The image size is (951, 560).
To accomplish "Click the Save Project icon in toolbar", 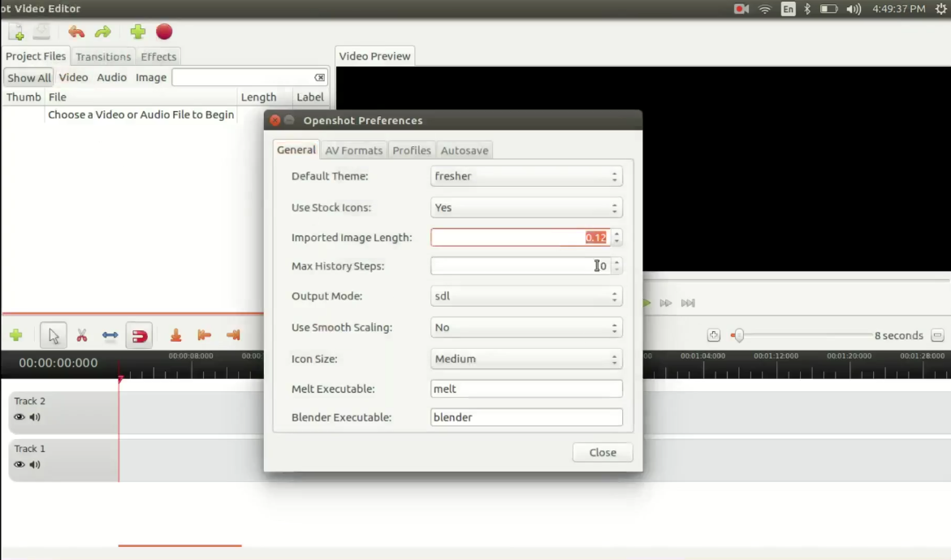I will tap(41, 32).
